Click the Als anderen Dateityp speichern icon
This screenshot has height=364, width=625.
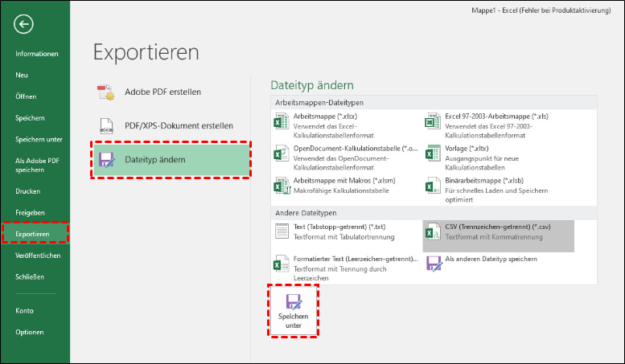(434, 264)
